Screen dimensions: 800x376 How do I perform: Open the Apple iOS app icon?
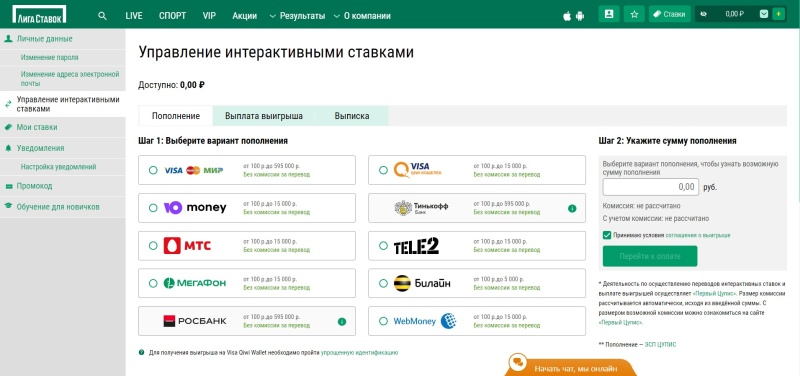567,16
